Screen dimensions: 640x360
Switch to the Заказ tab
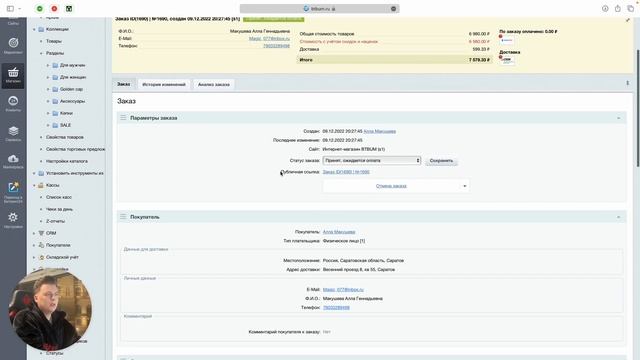[x=124, y=84]
